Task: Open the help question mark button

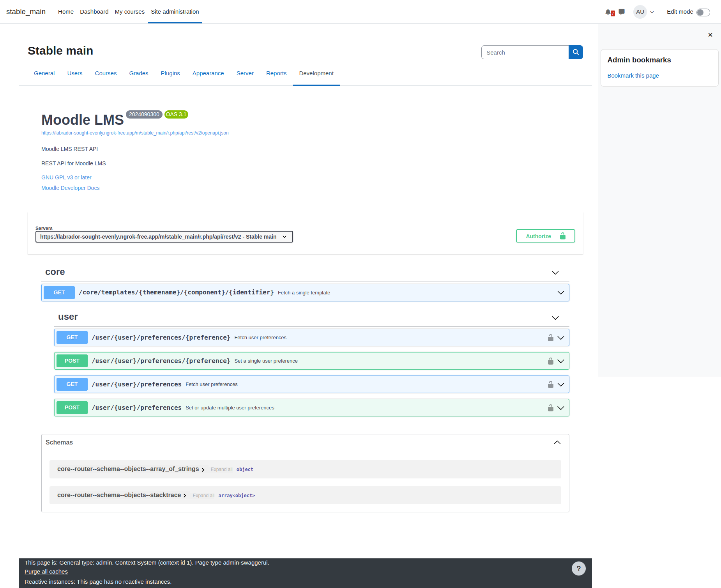Action: pos(578,569)
